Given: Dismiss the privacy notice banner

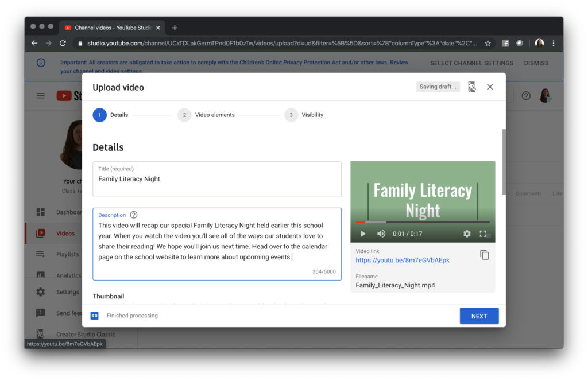Looking at the screenshot, I should [536, 63].
